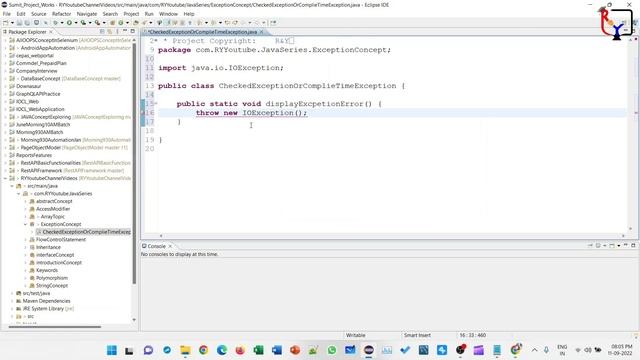Open WhatsApp from the taskbar

click(332, 350)
